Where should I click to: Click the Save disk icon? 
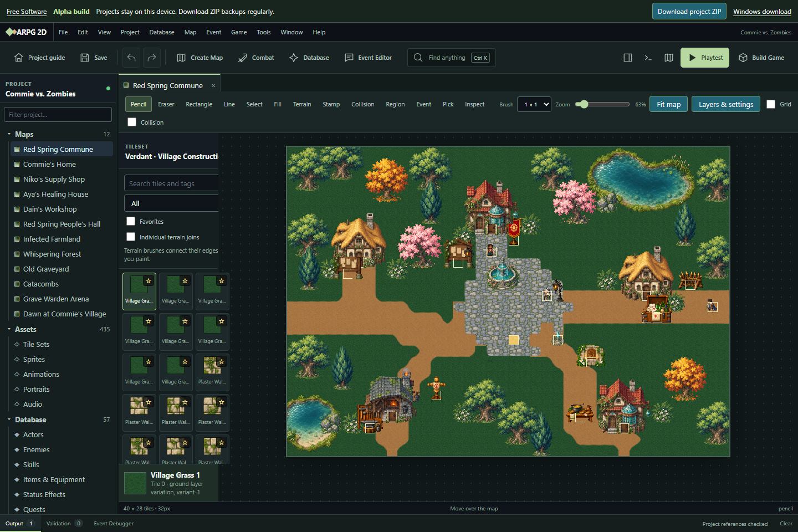(85, 58)
